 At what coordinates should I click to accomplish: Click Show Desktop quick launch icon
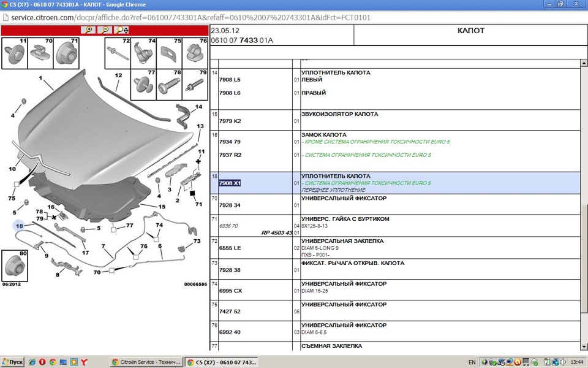(63, 362)
